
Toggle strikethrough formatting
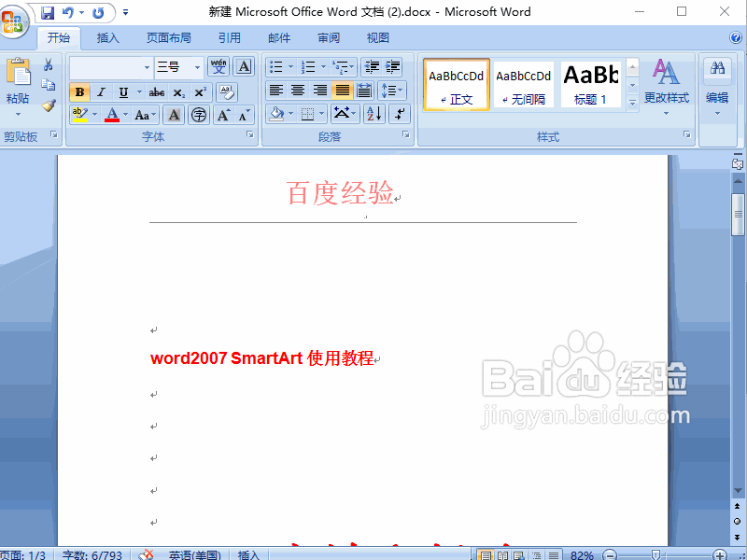tap(157, 91)
